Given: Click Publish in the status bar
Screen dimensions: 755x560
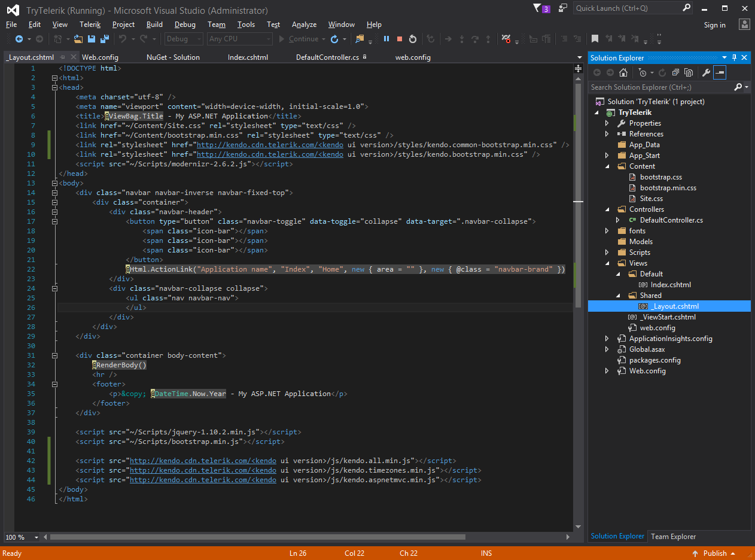Looking at the screenshot, I should click(715, 553).
